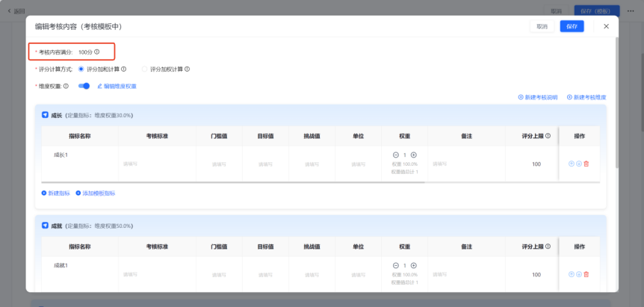This screenshot has height=307, width=644.
Task: Click 保存 button in dialog
Action: [572, 26]
